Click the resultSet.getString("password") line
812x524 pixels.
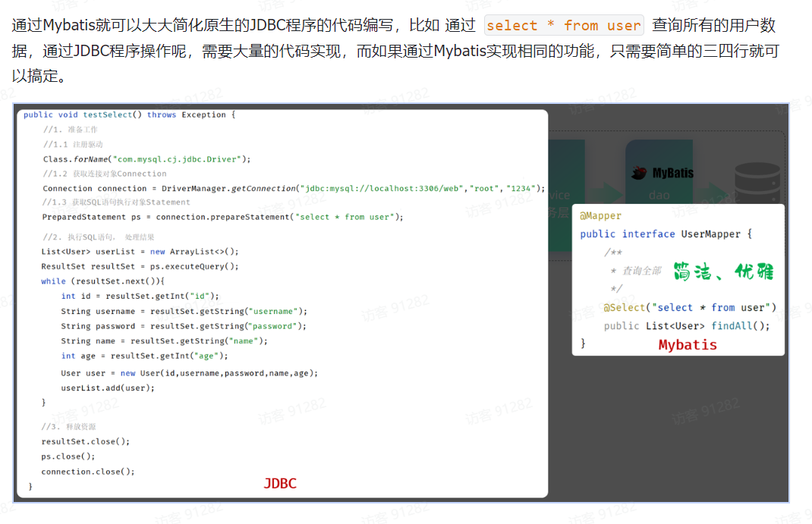point(184,326)
